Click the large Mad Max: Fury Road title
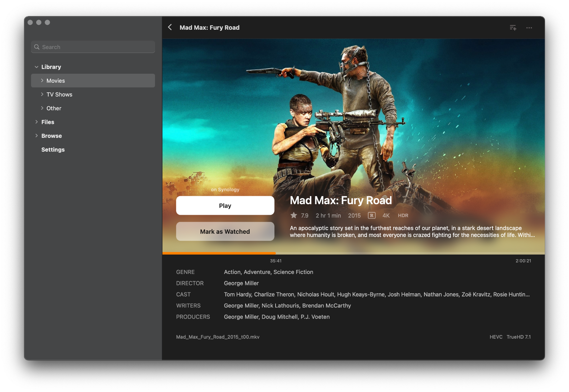This screenshot has height=392, width=569. (x=341, y=200)
